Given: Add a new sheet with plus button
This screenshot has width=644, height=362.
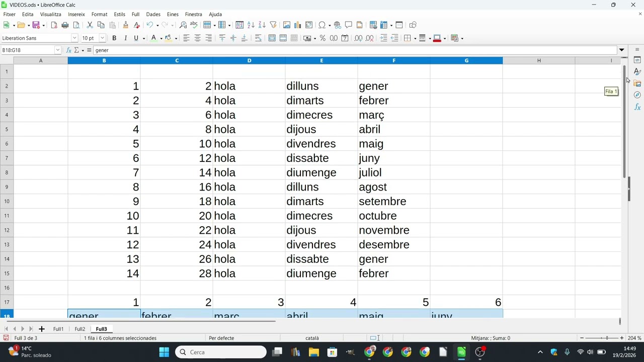Looking at the screenshot, I should pos(42,329).
